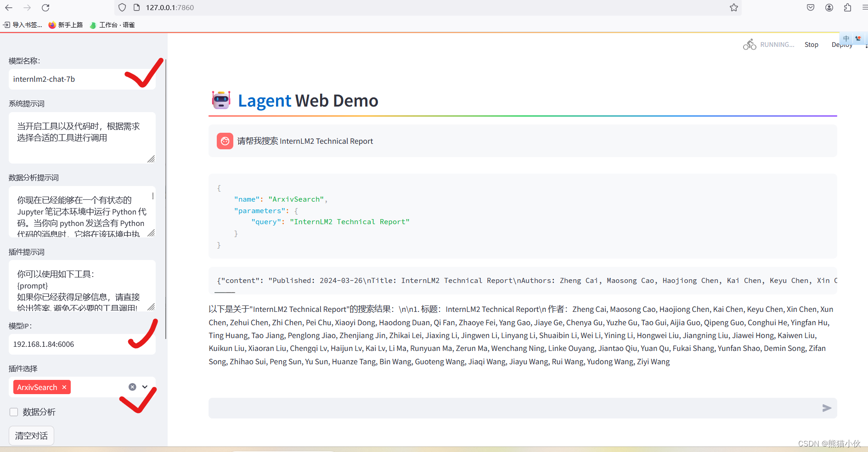The image size is (868, 452).
Task: Click the Deploy button
Action: pyautogui.click(x=841, y=45)
